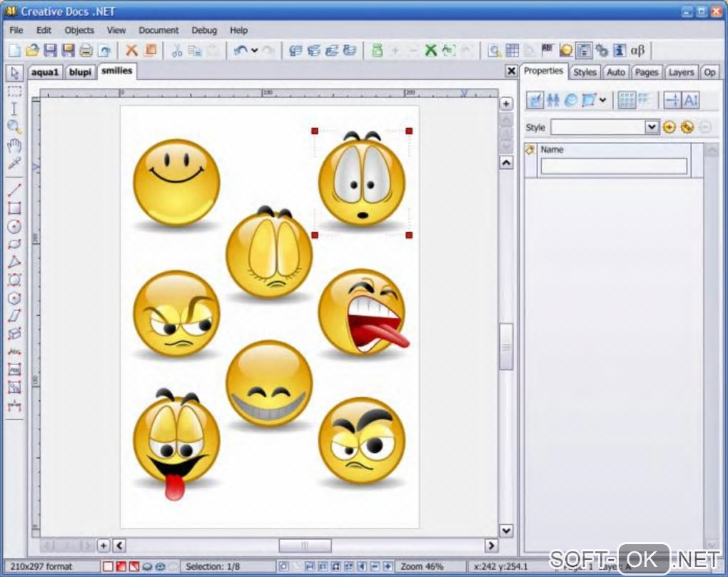This screenshot has height=577, width=728.
Task: Click the second gold style button beside Style
Action: click(x=687, y=127)
